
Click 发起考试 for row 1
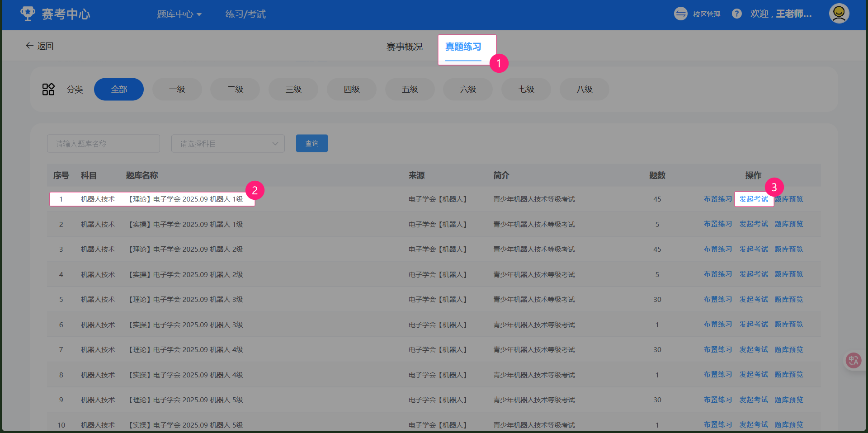tap(753, 199)
